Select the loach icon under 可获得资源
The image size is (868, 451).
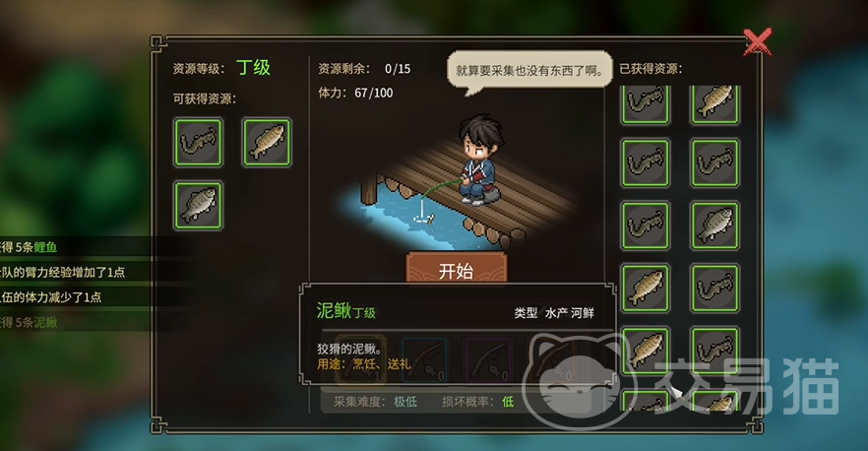(x=198, y=142)
